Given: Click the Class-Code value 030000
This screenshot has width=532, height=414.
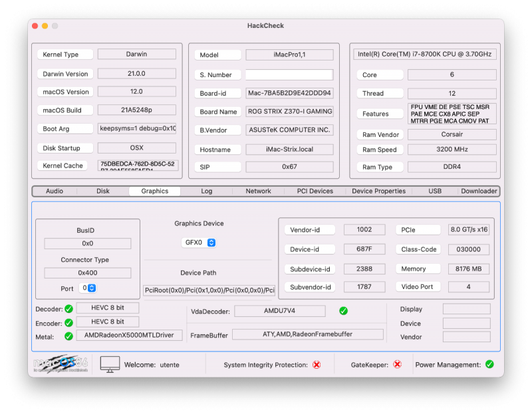Looking at the screenshot, I should [x=469, y=249].
